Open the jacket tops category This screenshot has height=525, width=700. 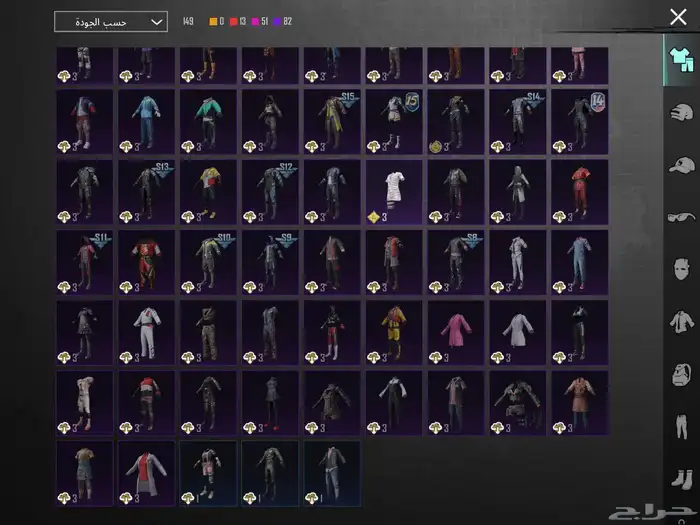tap(681, 322)
